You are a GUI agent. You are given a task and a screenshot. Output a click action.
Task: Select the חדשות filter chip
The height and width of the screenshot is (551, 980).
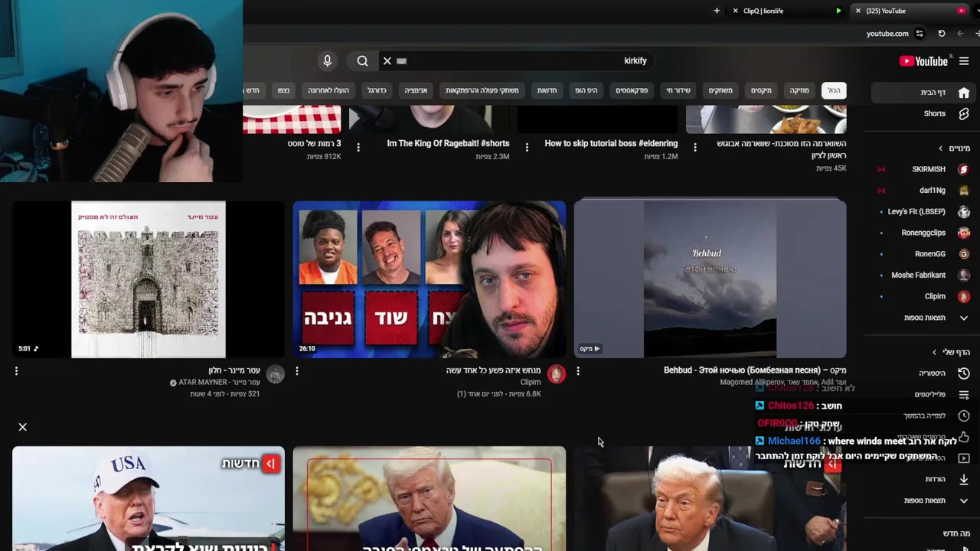click(547, 90)
